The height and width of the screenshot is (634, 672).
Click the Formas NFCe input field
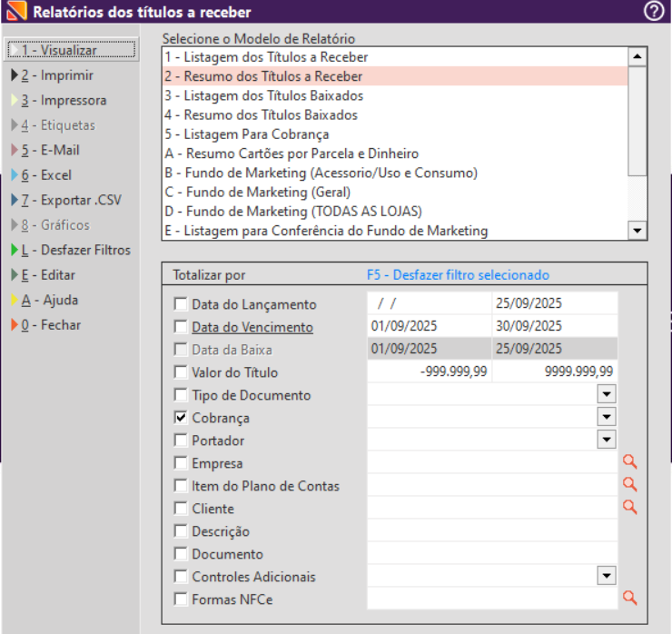pyautogui.click(x=492, y=599)
